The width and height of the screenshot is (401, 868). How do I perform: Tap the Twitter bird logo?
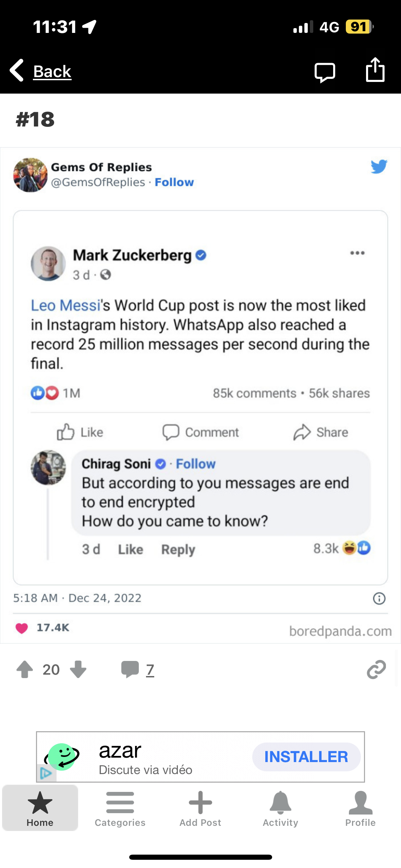coord(379,167)
